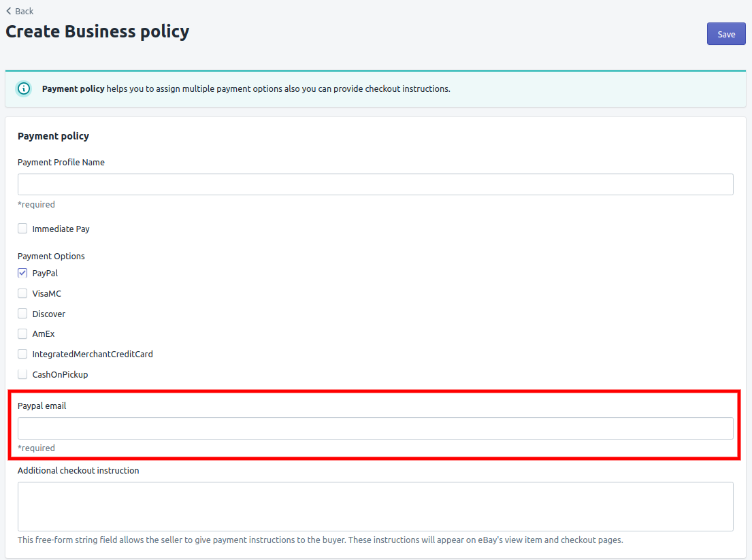Go back using the Back link text
Screen dimensions: 752x560
point(24,11)
